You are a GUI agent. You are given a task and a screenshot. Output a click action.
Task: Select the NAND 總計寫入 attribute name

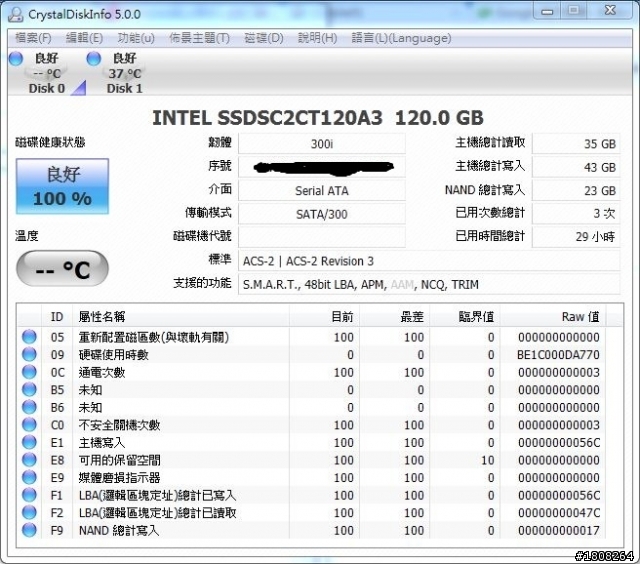tap(119, 530)
